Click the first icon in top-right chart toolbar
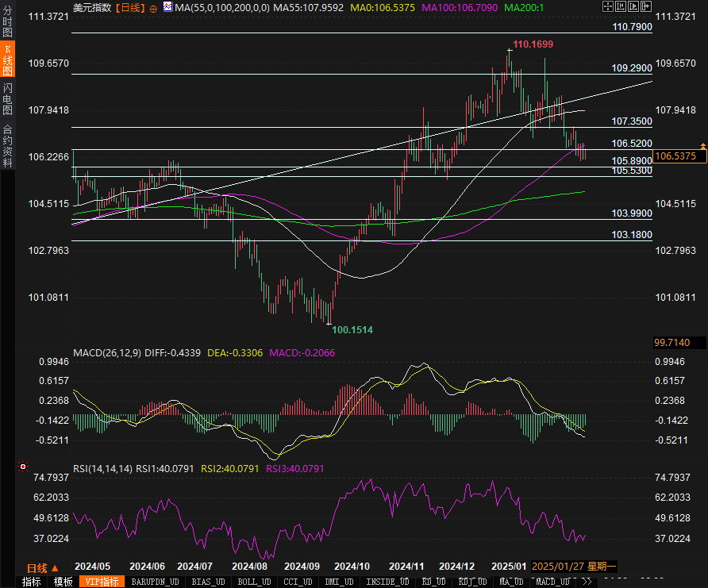Image resolution: width=708 pixels, height=588 pixels. point(608,7)
